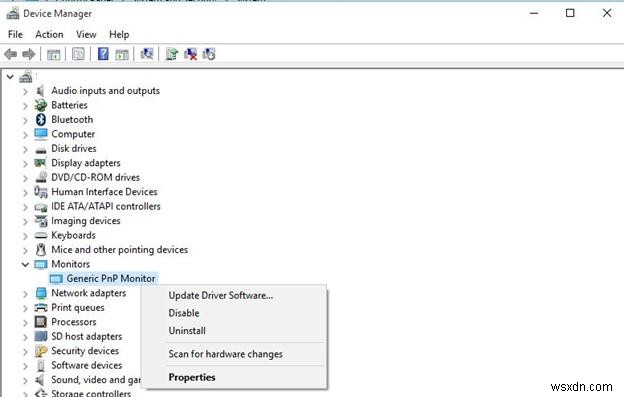Viewport: 624px width, 397px height.
Task: Collapse the Monitors category
Action: [x=25, y=264]
